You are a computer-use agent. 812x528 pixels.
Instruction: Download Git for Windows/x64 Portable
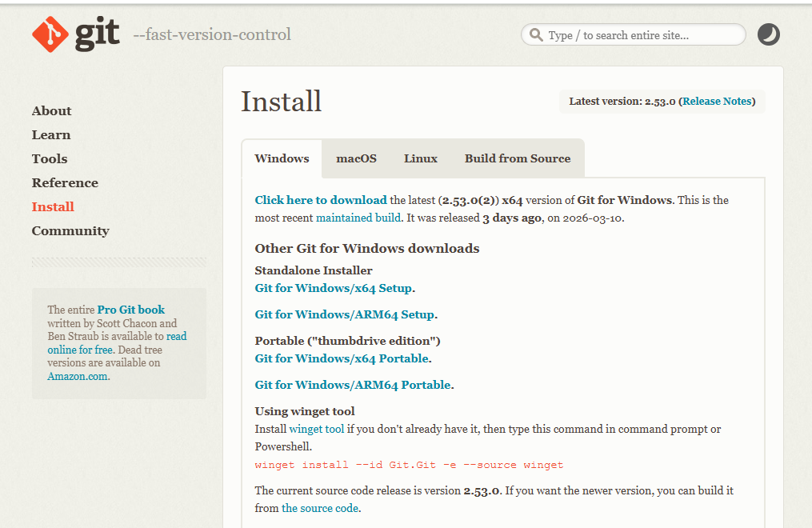[x=342, y=358]
